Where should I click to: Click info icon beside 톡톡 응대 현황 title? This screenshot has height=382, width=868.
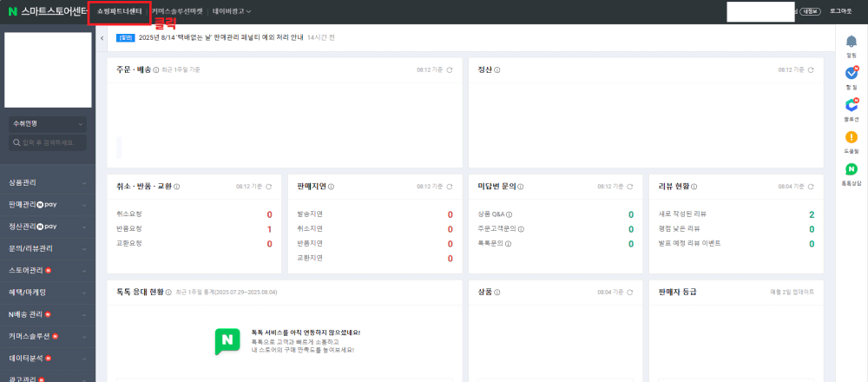(168, 292)
